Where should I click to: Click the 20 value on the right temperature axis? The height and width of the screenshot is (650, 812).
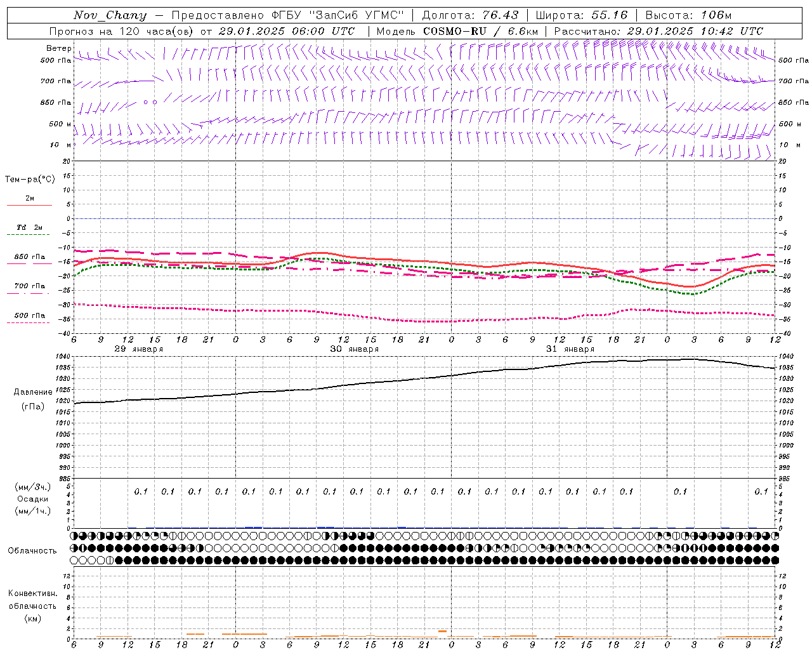pyautogui.click(x=783, y=161)
